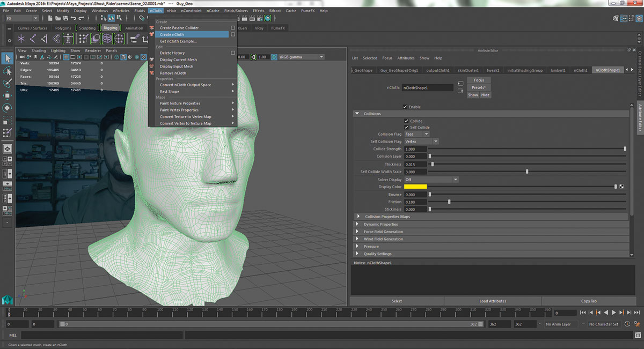The height and width of the screenshot is (349, 644).
Task: Jump to start of playback range
Action: [x=583, y=313]
